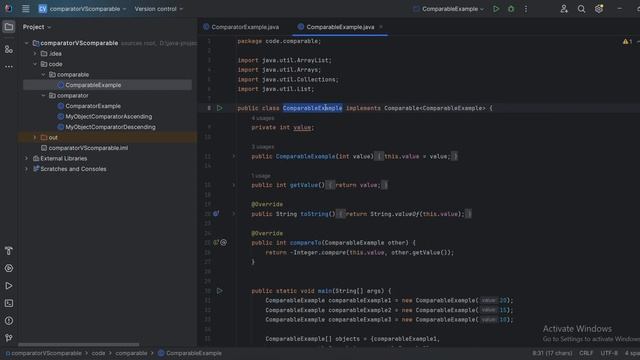Open IDE settings gear icon
640x360 pixels.
[x=599, y=9]
